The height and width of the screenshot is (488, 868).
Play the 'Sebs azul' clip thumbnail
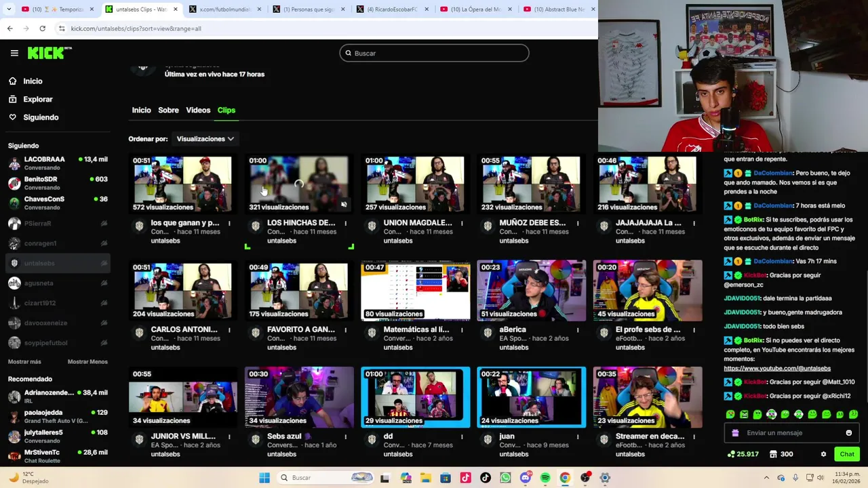click(x=299, y=398)
